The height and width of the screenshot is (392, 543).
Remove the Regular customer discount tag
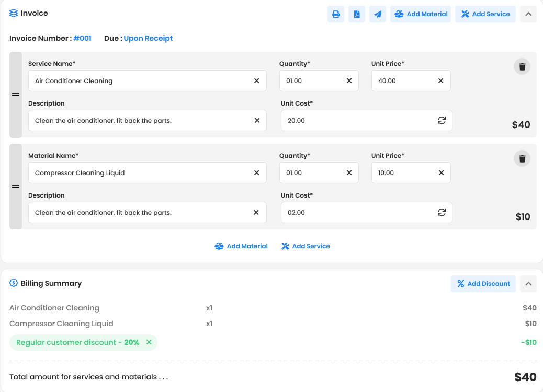(x=149, y=342)
